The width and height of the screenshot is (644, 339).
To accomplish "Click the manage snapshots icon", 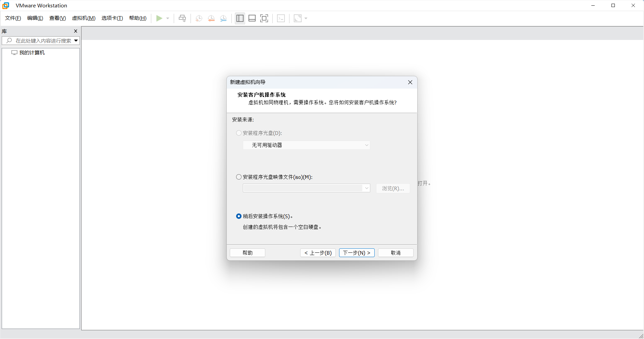I will pos(223,18).
